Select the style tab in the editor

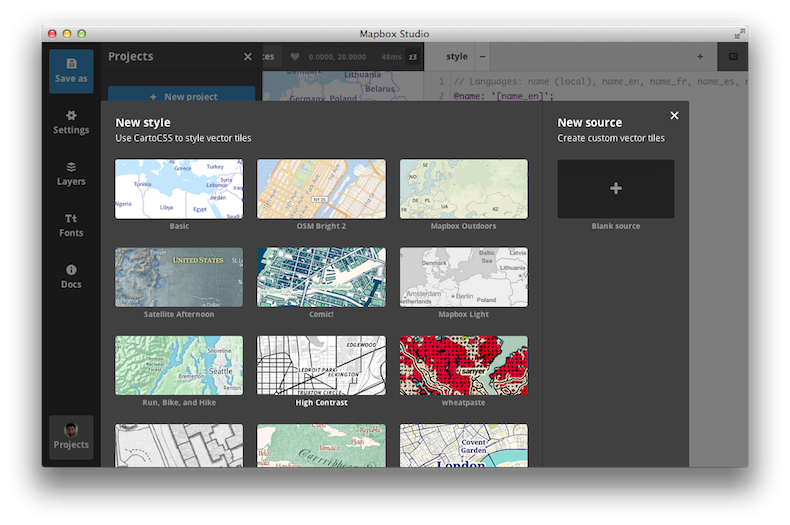(457, 56)
